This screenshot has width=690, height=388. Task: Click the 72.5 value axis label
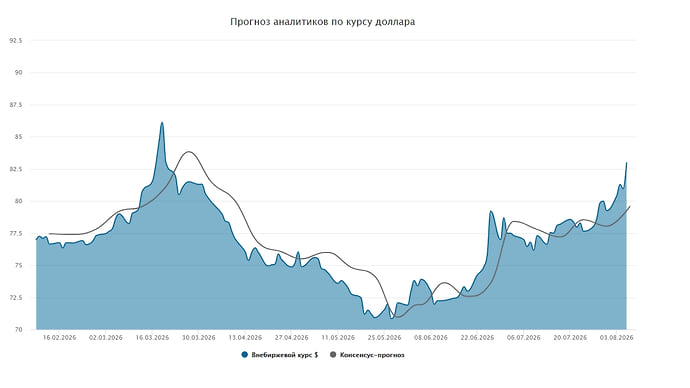[16, 297]
